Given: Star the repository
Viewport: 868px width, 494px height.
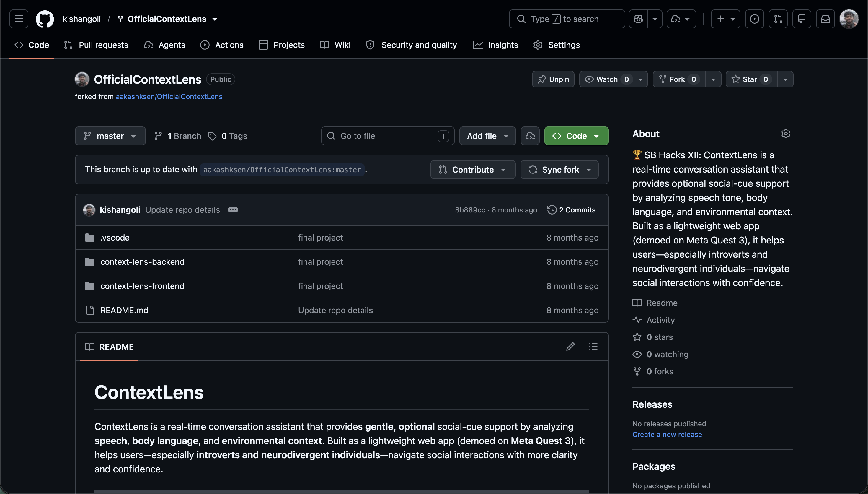Looking at the screenshot, I should pos(751,79).
